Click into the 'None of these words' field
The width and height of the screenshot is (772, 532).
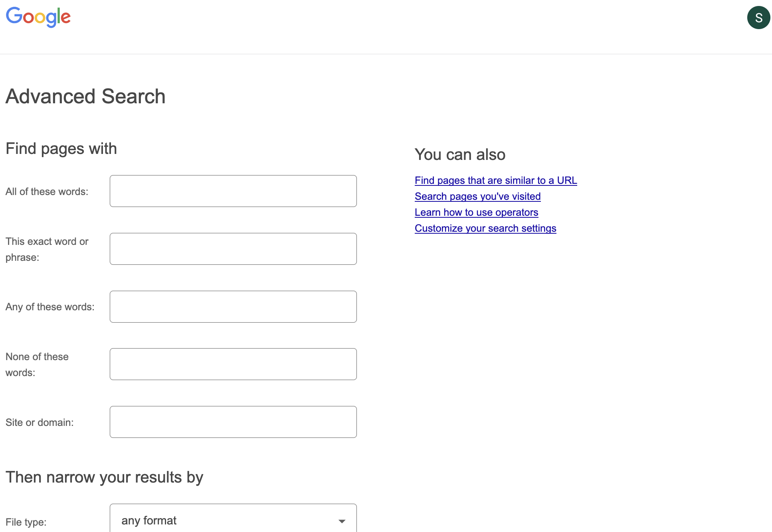tap(233, 364)
